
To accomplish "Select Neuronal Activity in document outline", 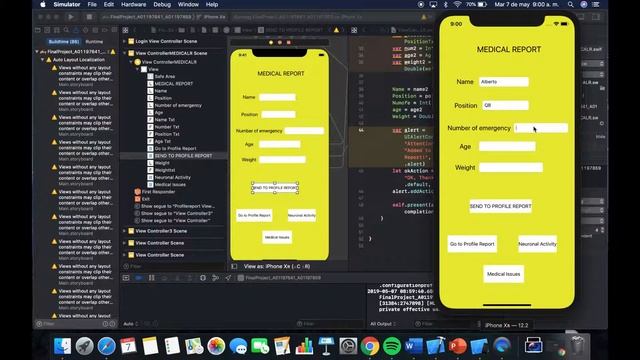I will (x=173, y=178).
